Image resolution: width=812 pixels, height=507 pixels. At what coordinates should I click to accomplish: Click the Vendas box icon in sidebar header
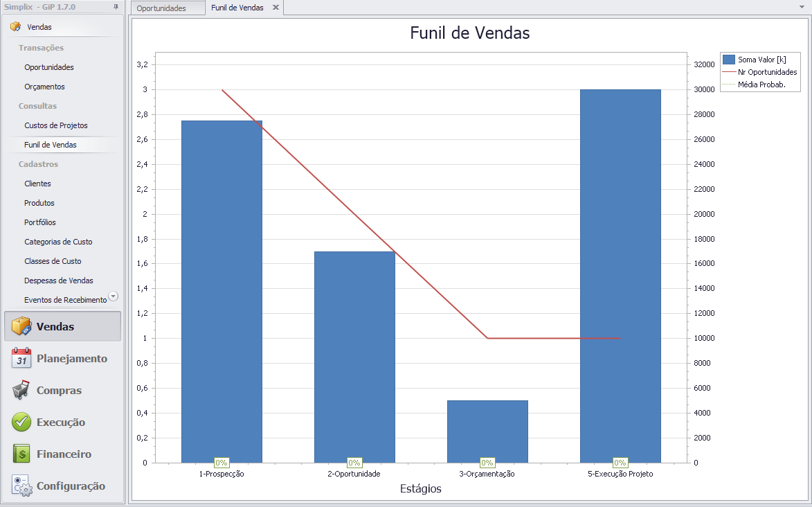[15, 26]
